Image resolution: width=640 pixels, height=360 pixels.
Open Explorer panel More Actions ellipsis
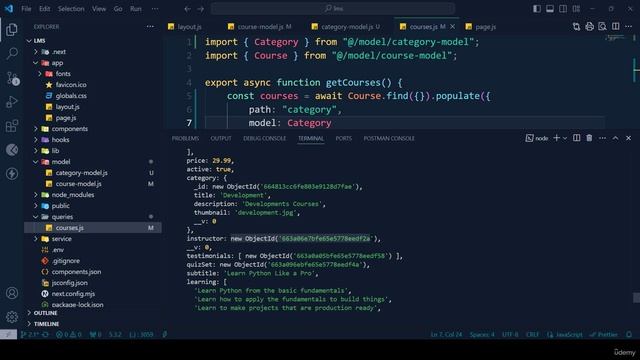coord(150,27)
